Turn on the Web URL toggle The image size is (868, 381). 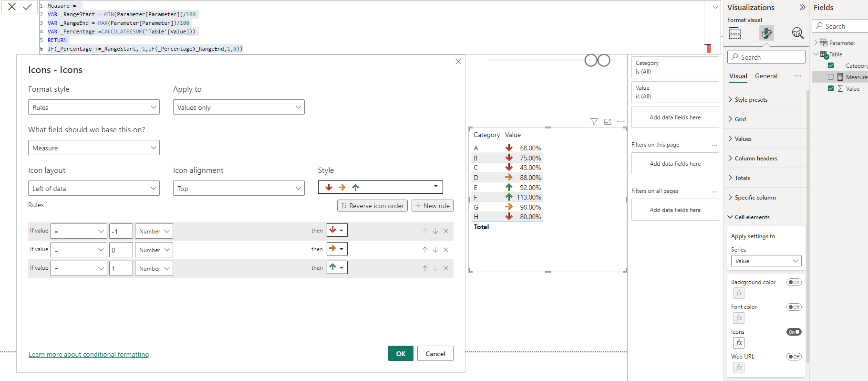tap(794, 357)
